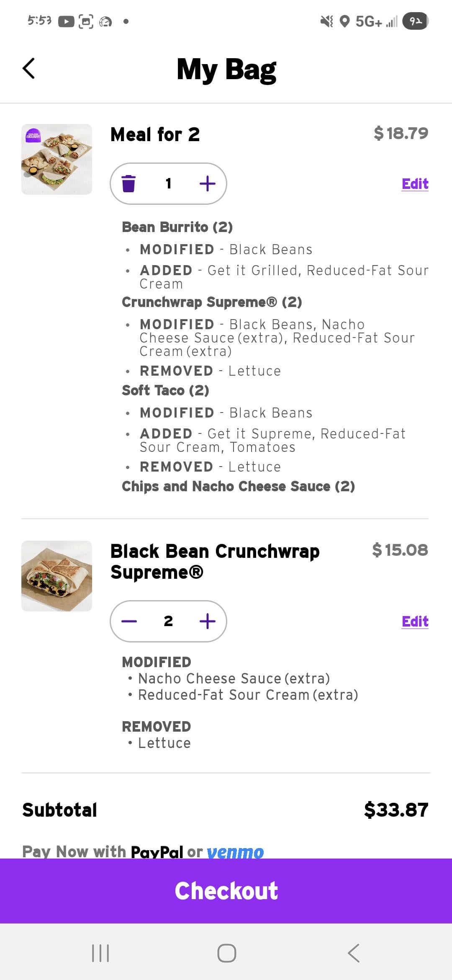Tap the Pay Now with PayPal text
The image size is (452, 980).
[103, 851]
